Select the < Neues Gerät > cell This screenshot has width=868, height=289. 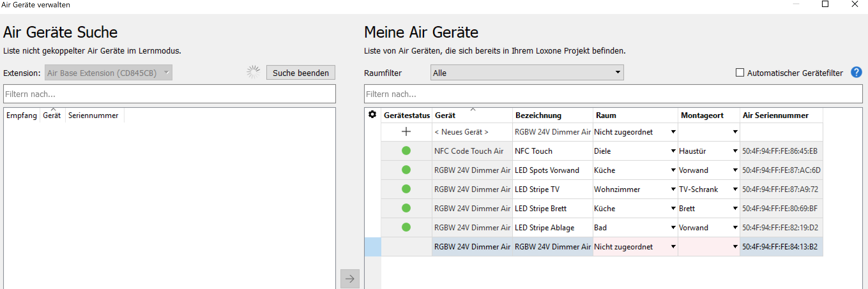[x=472, y=132]
